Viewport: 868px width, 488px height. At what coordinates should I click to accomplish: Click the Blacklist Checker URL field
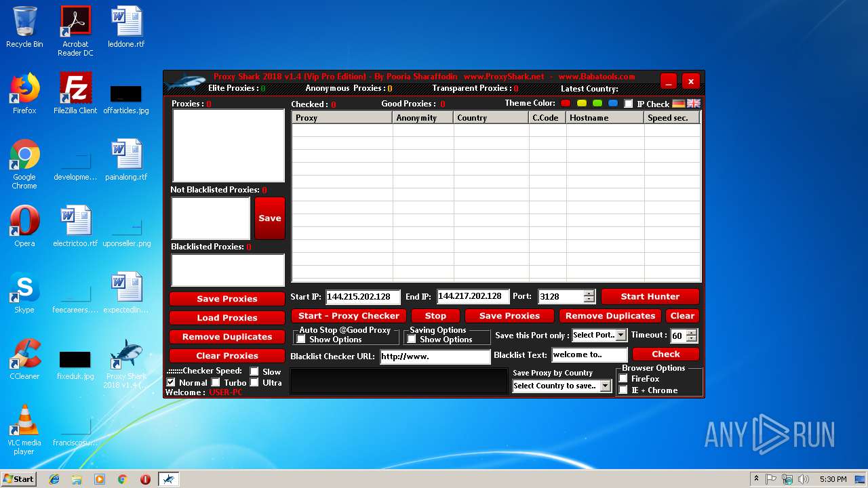click(x=435, y=357)
